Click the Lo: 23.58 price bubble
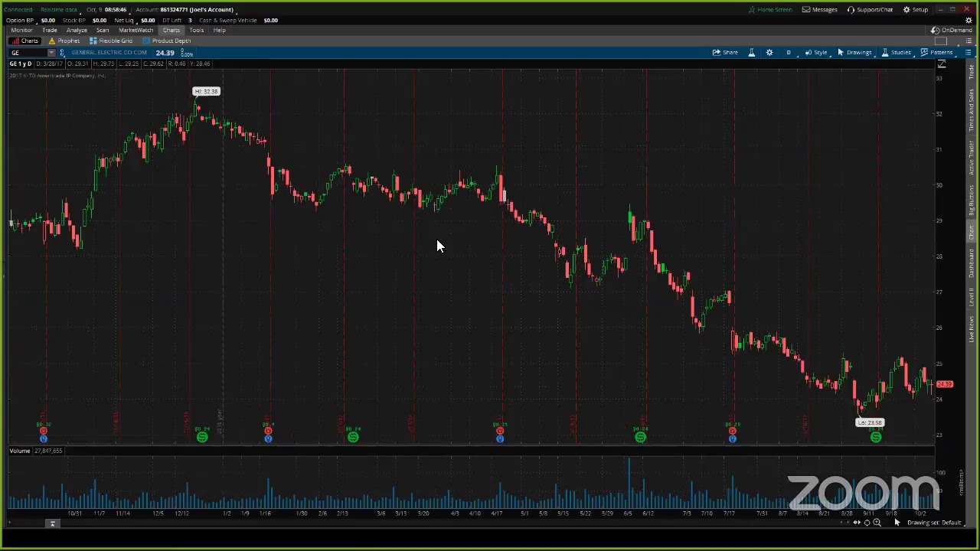This screenshot has height=551, width=980. pyautogui.click(x=870, y=422)
